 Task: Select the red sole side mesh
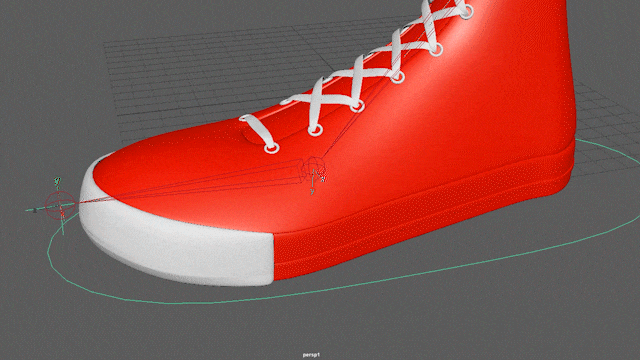pyautogui.click(x=424, y=212)
